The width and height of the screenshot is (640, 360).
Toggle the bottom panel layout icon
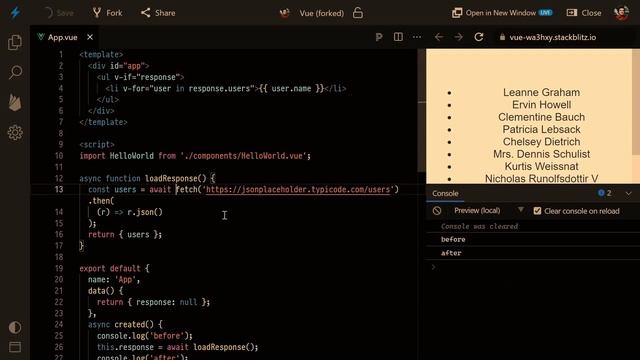[15, 347]
